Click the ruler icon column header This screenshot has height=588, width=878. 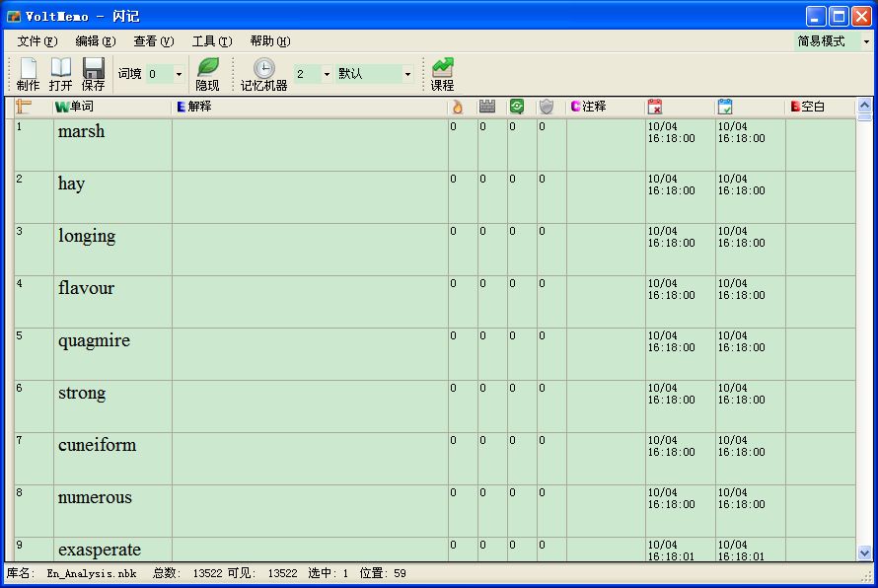24,107
